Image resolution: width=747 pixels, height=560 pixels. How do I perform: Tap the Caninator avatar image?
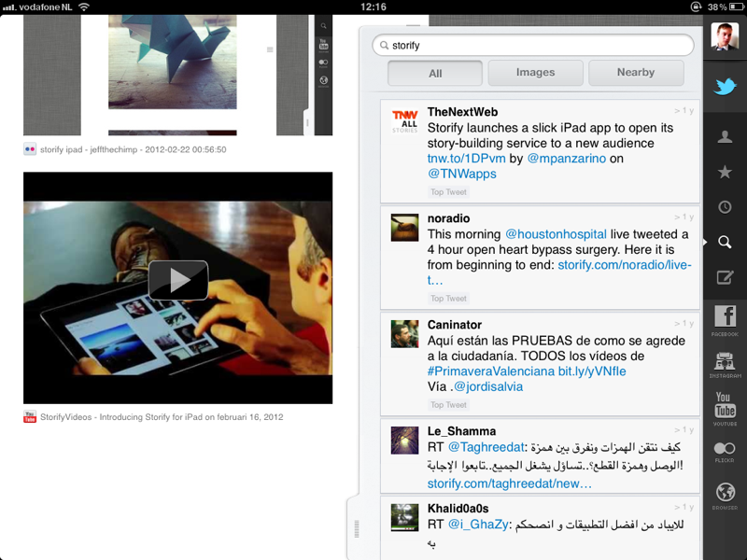404,334
